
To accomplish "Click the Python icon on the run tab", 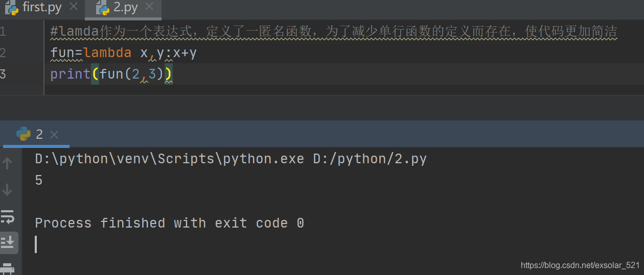I will (24, 134).
